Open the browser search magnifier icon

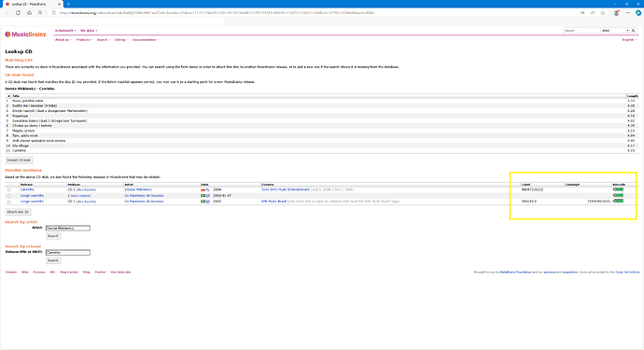(40, 13)
